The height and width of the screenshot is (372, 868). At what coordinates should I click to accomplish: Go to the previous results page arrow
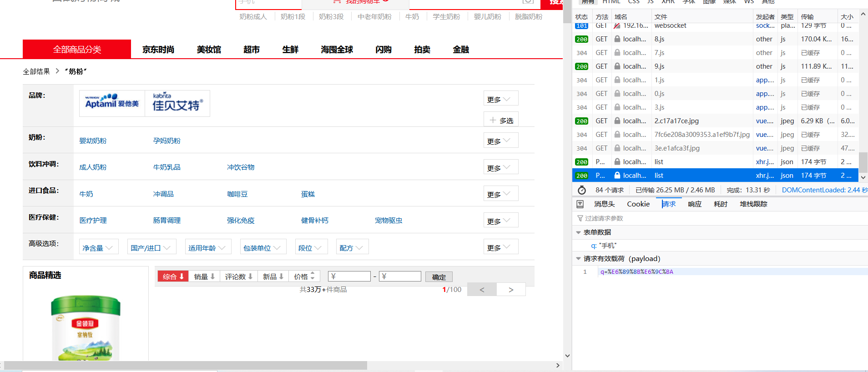[482, 290]
